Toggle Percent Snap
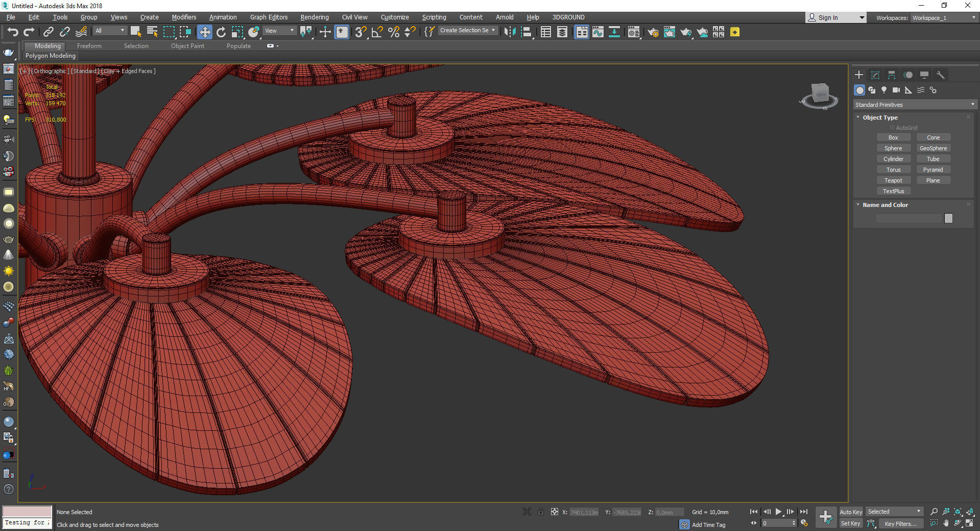The image size is (980, 531). [394, 32]
